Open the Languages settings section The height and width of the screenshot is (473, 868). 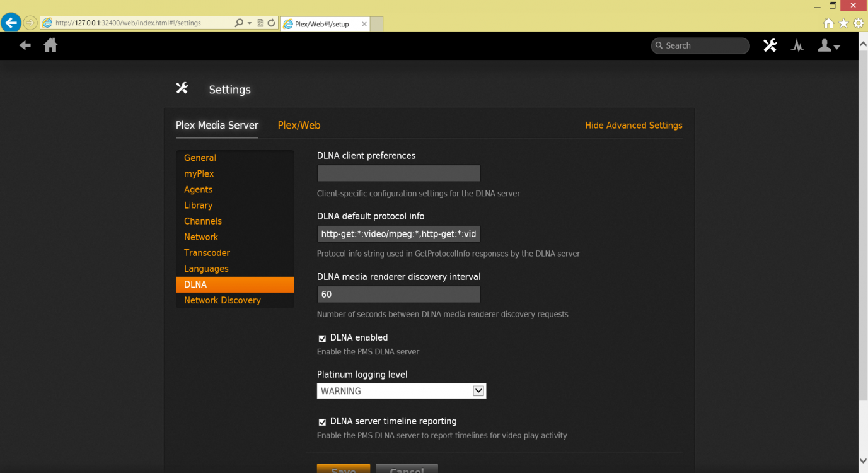click(235, 269)
